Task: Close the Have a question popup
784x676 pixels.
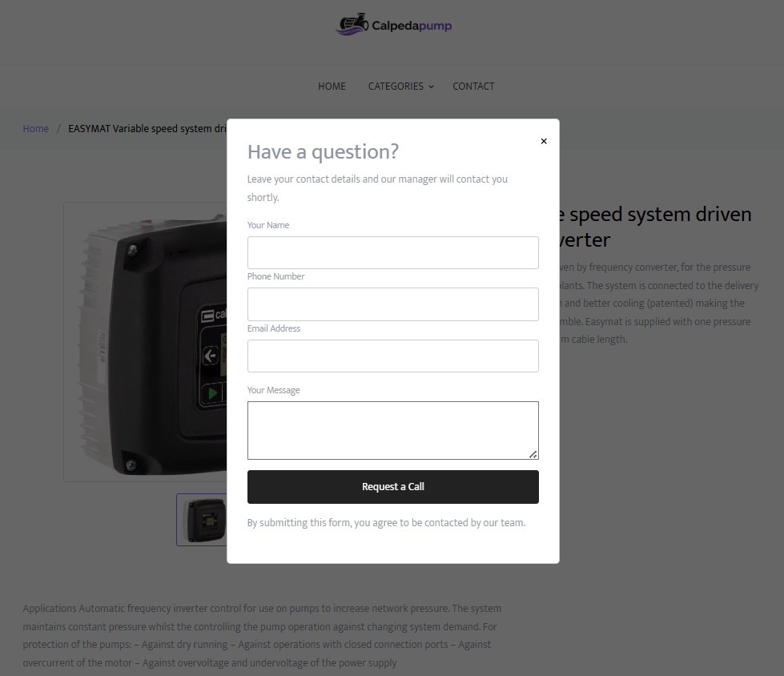Action: [x=544, y=141]
